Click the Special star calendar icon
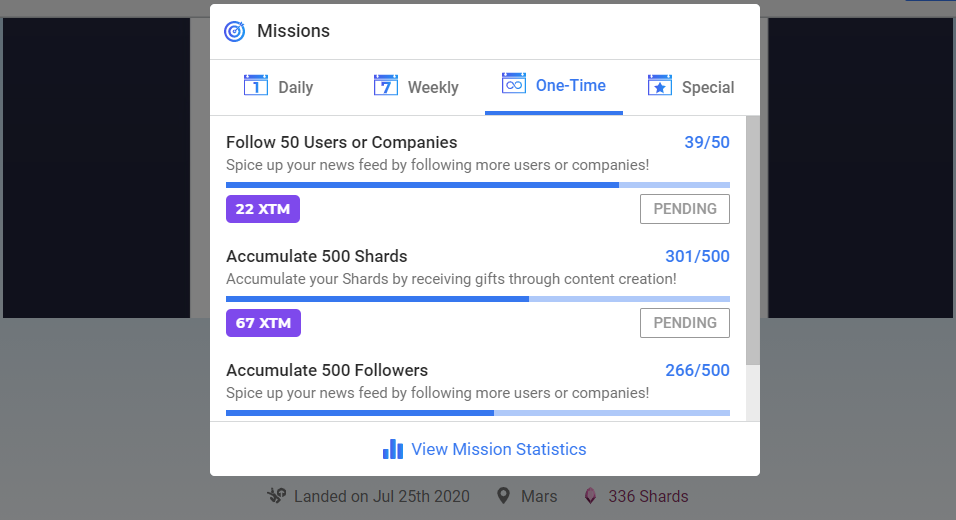The image size is (956, 520). [x=660, y=85]
